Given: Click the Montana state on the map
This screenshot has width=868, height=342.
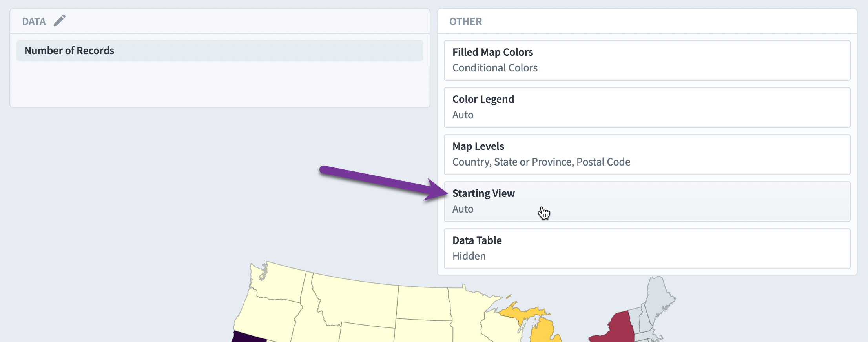Looking at the screenshot, I should 355,300.
